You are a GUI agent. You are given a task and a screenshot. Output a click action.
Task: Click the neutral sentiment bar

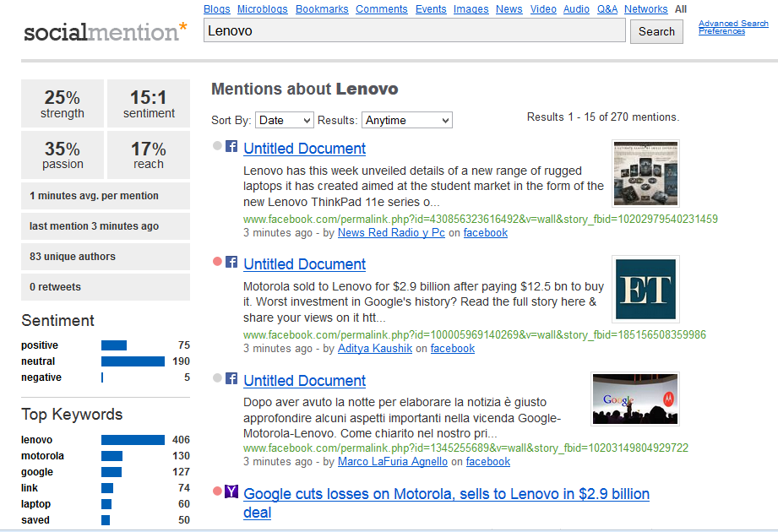pos(133,361)
